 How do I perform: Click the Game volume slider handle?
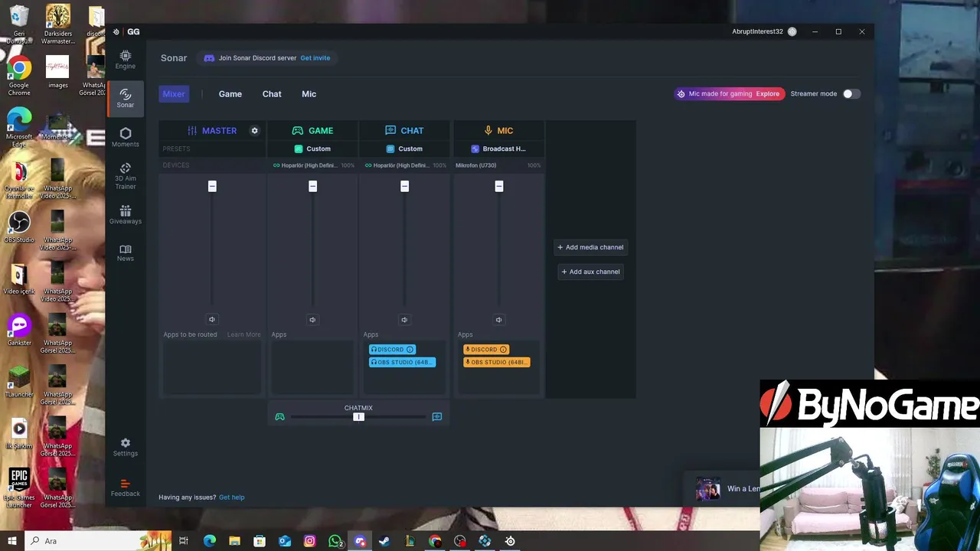click(312, 187)
